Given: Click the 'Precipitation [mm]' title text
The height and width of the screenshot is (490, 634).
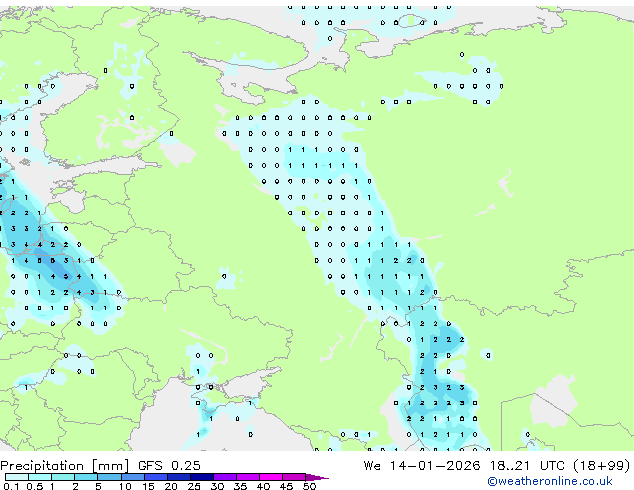Looking at the screenshot, I should 65,466.
